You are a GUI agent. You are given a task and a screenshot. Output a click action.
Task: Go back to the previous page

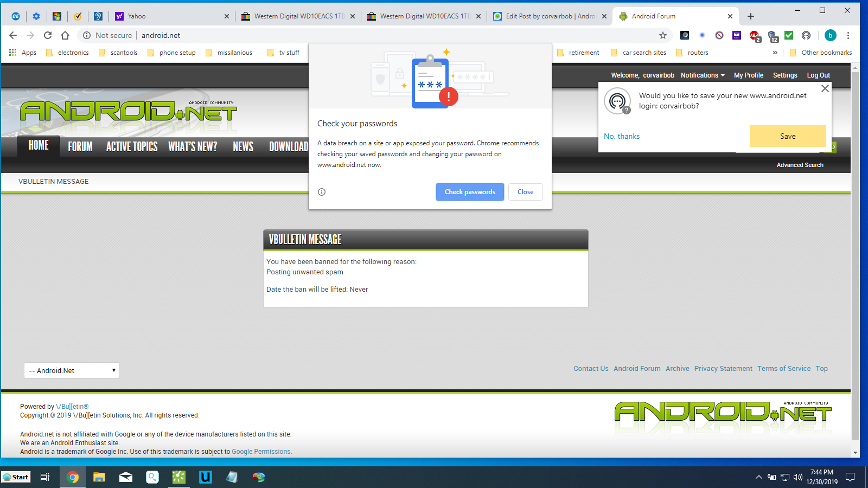tap(13, 35)
